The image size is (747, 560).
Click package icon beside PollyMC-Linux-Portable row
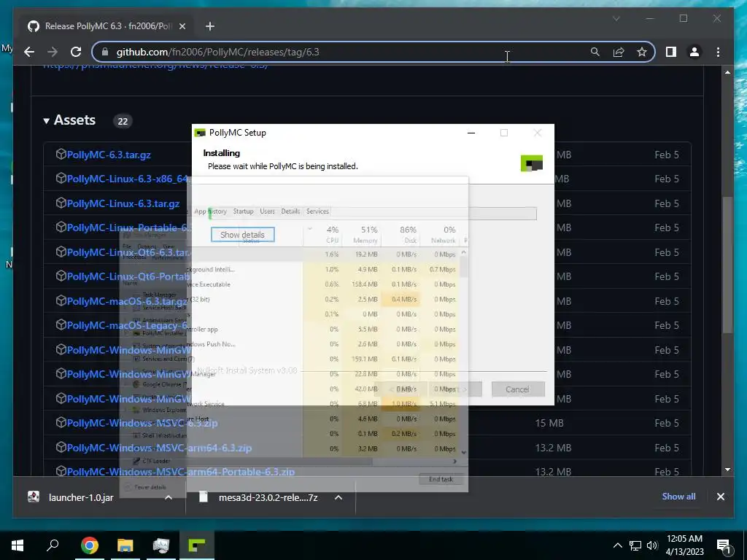61,227
